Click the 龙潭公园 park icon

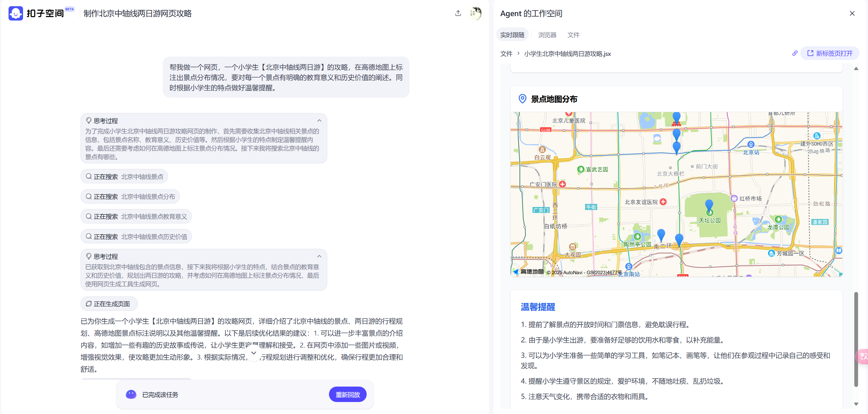778,219
